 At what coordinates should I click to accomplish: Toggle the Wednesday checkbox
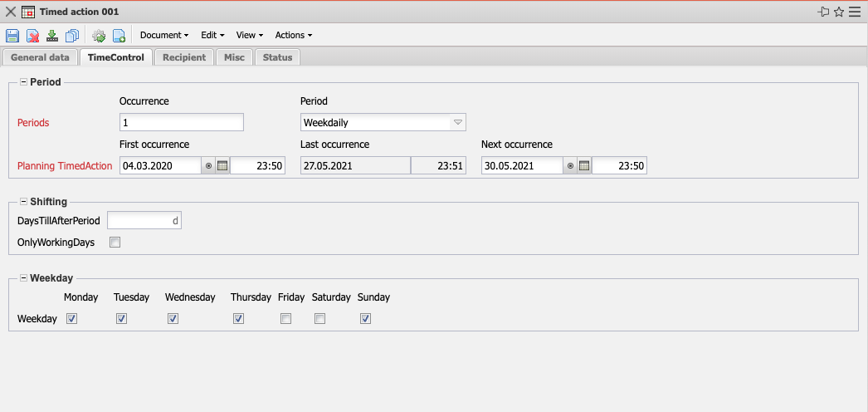click(x=173, y=318)
